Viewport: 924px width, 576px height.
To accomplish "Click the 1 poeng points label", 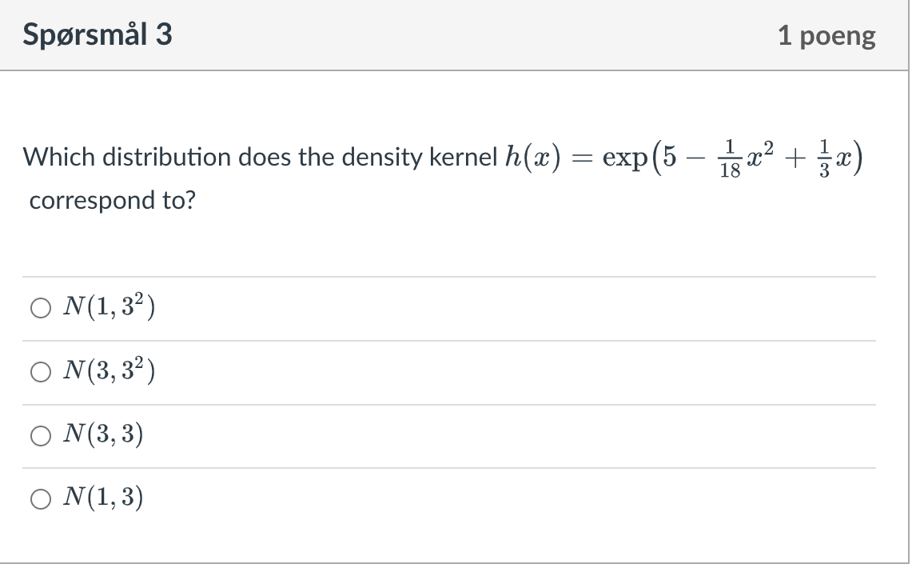I will [827, 34].
